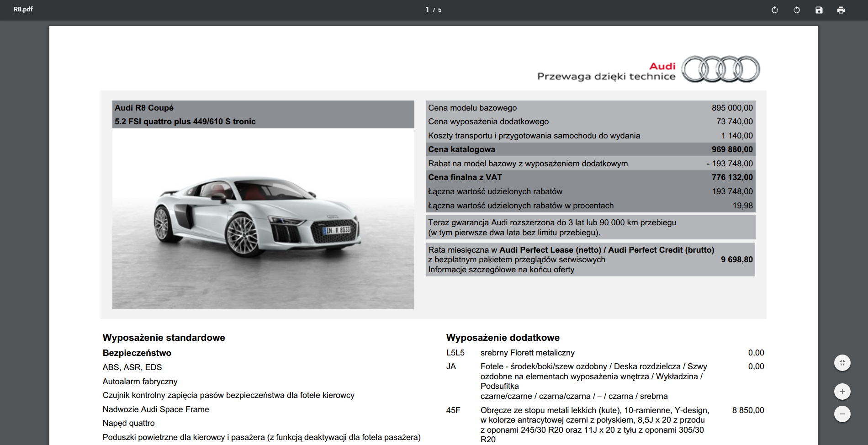868x445 pixels.
Task: Select the 'Audi R8 Coupé' heading
Action: coord(144,108)
